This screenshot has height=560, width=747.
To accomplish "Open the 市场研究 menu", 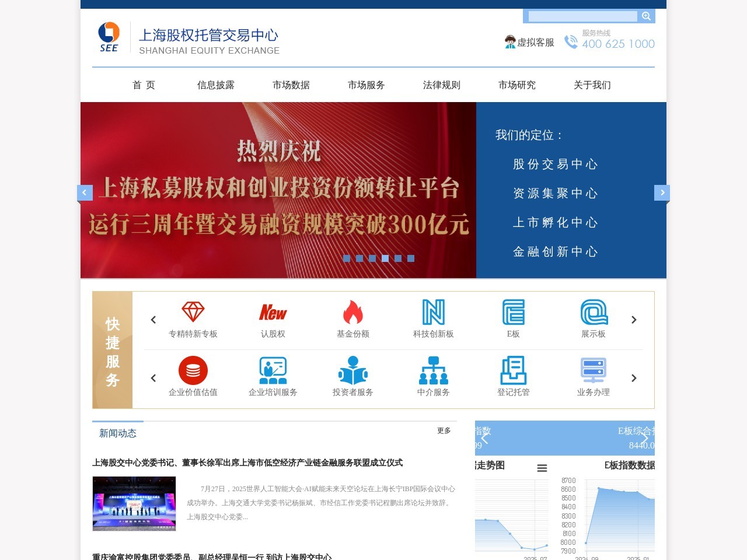I will coord(517,85).
